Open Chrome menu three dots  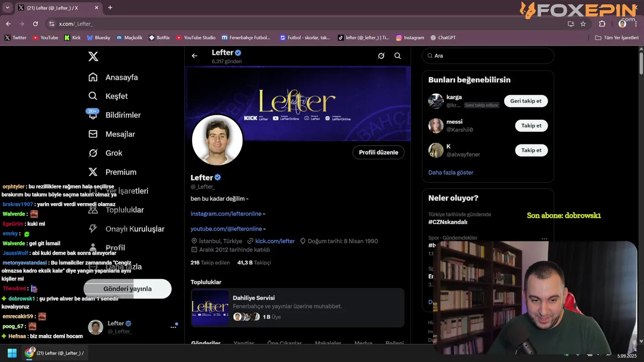(x=636, y=24)
